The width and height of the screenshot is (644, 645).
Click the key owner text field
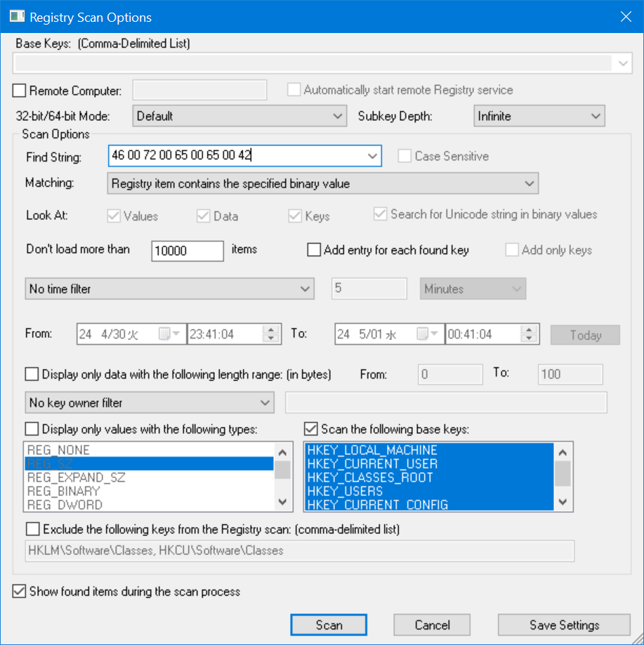click(x=446, y=403)
